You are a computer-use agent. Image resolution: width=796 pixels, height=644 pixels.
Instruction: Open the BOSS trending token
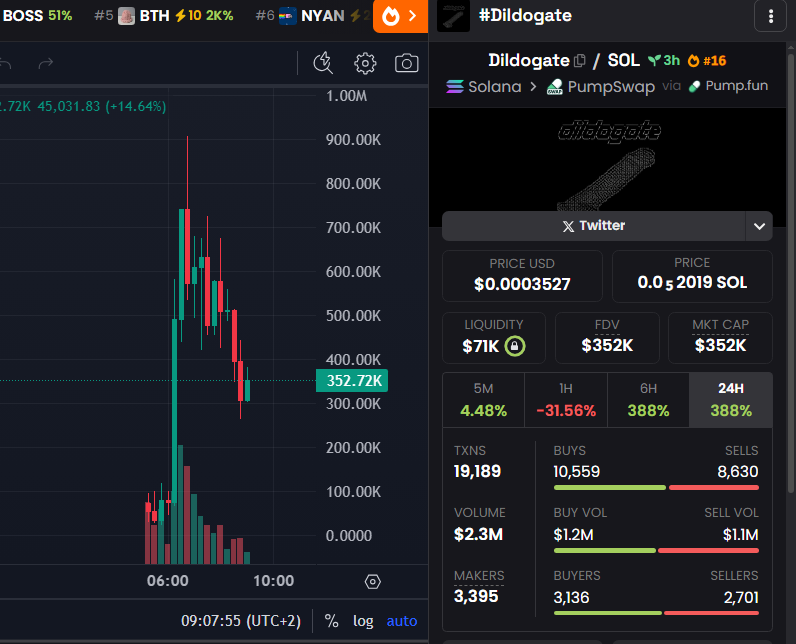[x=37, y=16]
